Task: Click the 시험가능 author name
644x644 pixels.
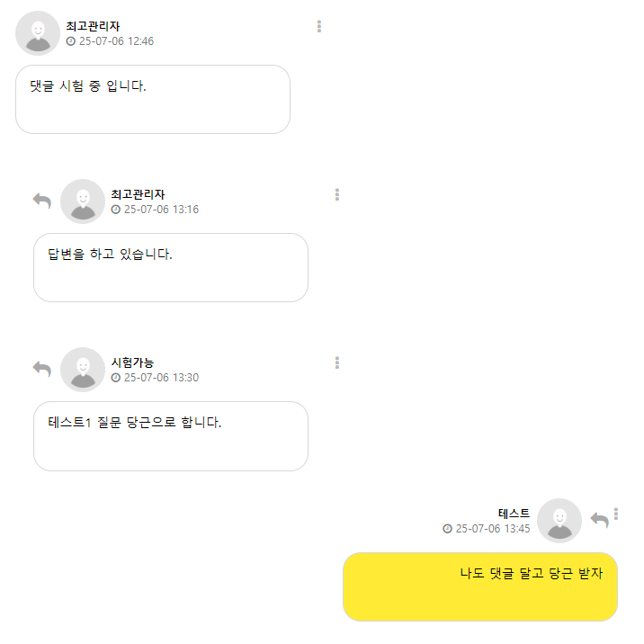Action: (x=132, y=362)
